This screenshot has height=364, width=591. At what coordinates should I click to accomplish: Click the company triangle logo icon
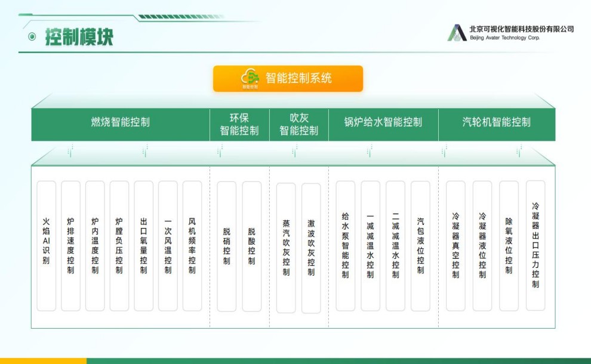click(457, 33)
